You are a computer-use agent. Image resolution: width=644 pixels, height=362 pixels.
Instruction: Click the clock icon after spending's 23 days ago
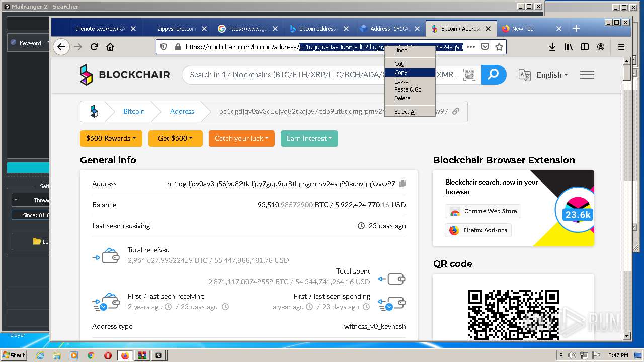coord(367,307)
